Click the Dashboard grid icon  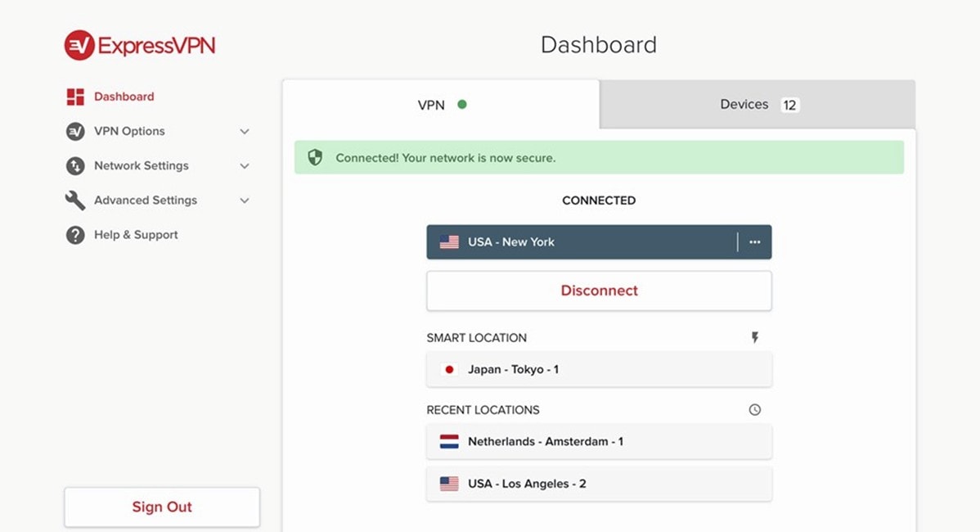(75, 97)
